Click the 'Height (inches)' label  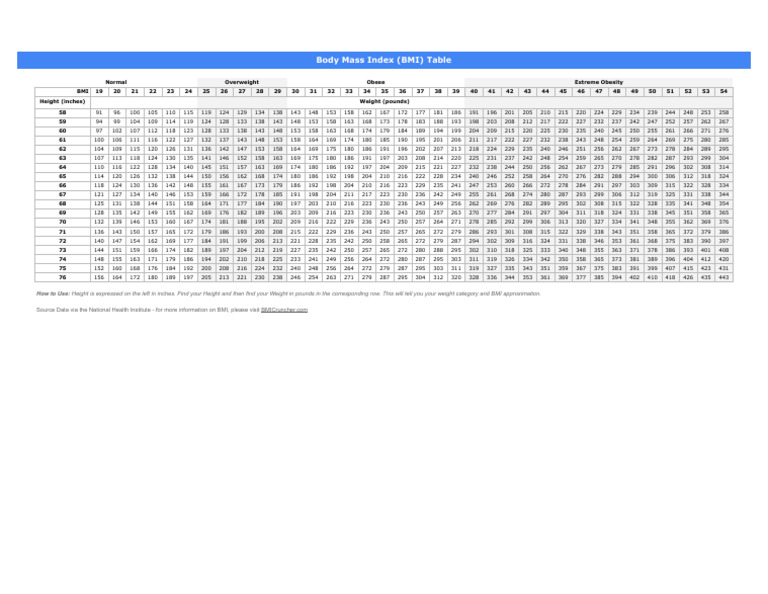tap(62, 101)
